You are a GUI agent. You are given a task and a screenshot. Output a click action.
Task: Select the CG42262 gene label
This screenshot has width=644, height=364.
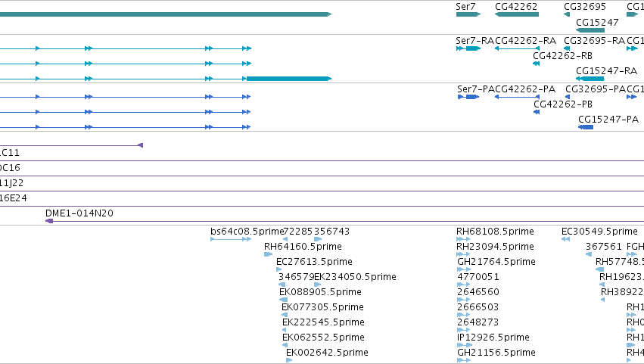point(516,7)
